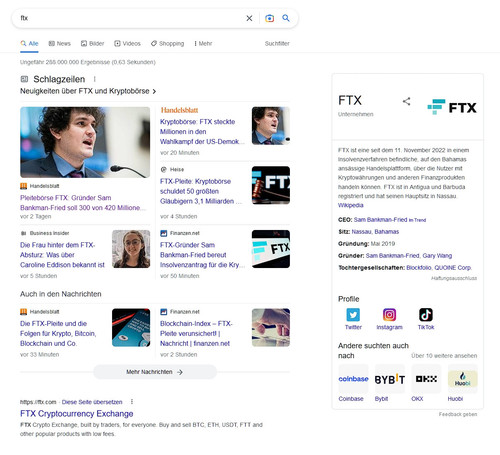Click Haftungsausschluss disclaimer link
Screen dimensions: 500x455
click(454, 278)
